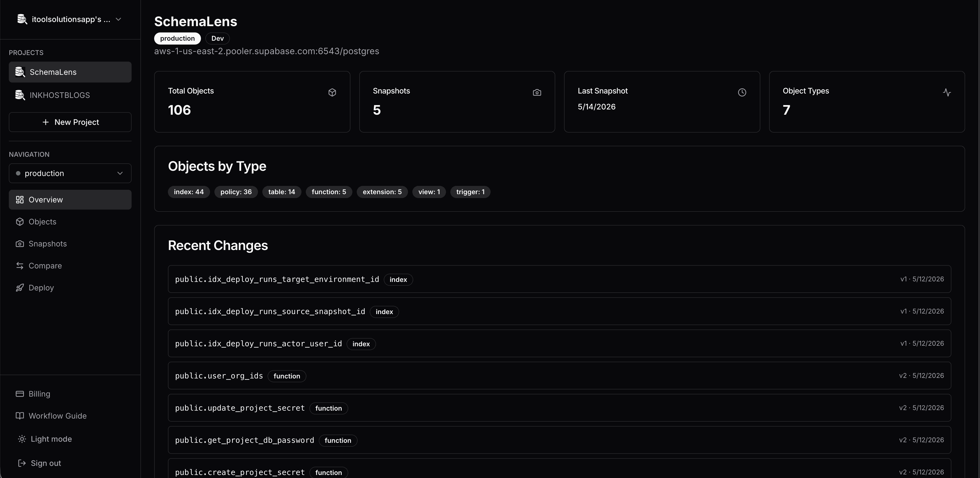
Task: Click the index tag on idx_deploy_runs_actor_user_id
Action: 361,344
